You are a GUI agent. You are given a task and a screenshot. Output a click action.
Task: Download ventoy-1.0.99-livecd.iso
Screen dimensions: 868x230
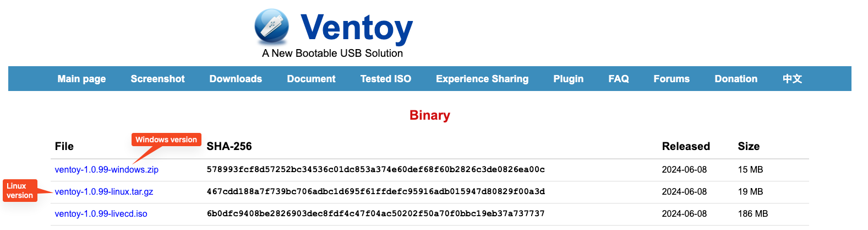tap(101, 214)
